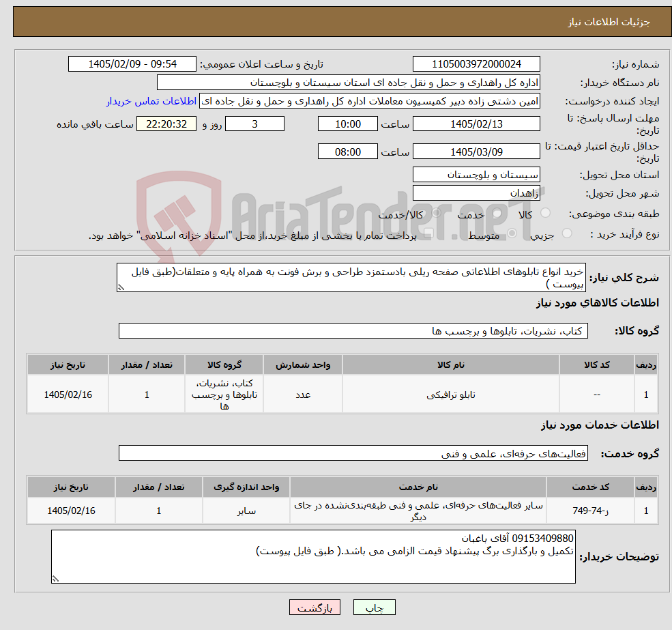Click the goods table code cell showing --
This screenshot has width=672, height=630.
point(596,395)
